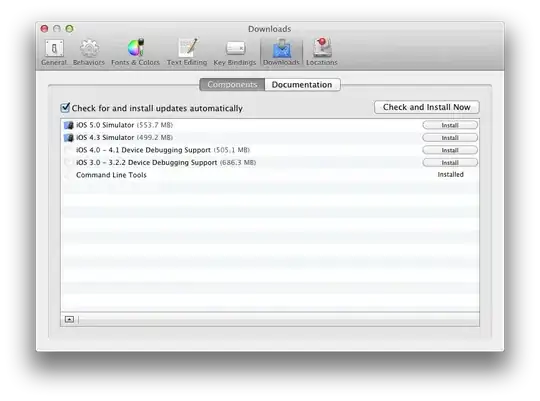Install iOS 4.0 - 4.1 Device Debugging Support
Screen dimensions: 540x401
click(450, 150)
